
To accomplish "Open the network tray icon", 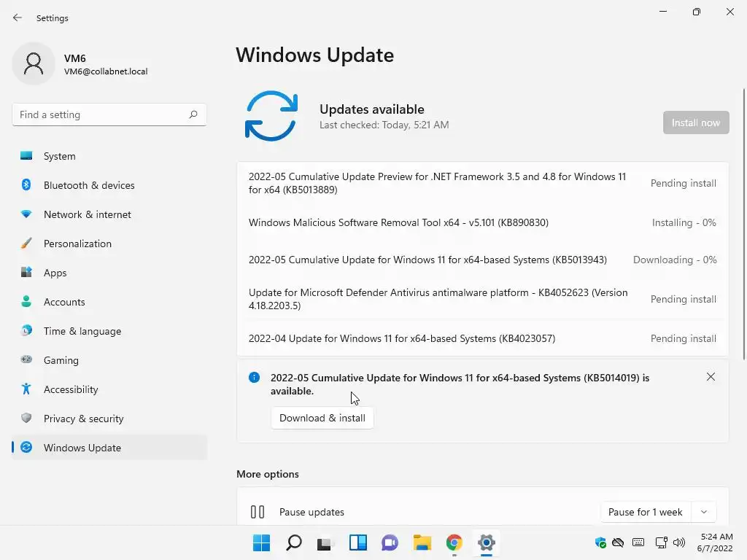I will pyautogui.click(x=661, y=542).
